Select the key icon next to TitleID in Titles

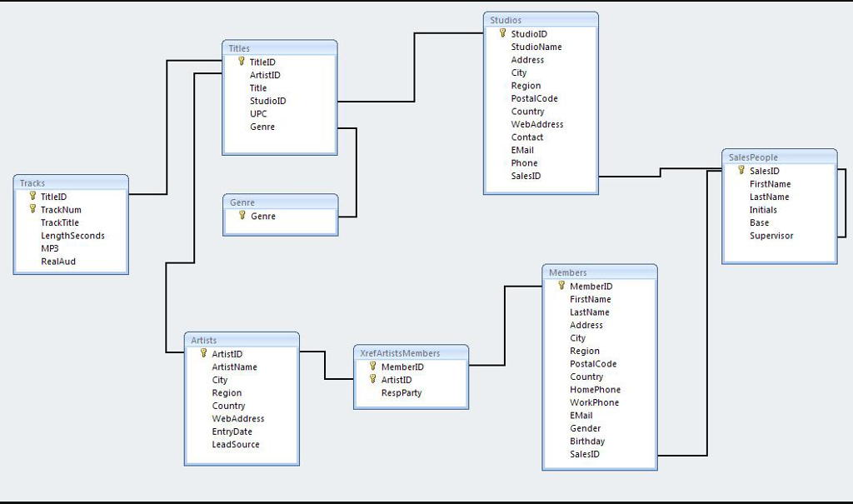coord(240,62)
